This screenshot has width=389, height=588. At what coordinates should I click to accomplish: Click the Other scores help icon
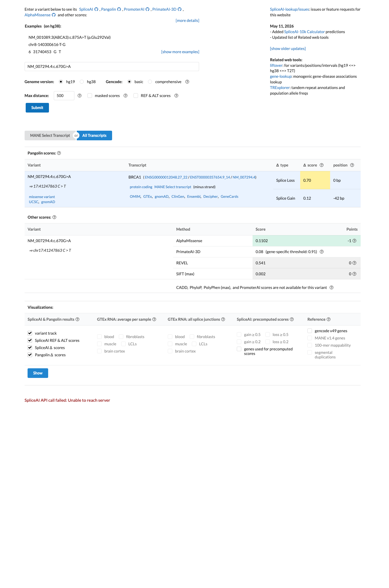pyautogui.click(x=54, y=217)
